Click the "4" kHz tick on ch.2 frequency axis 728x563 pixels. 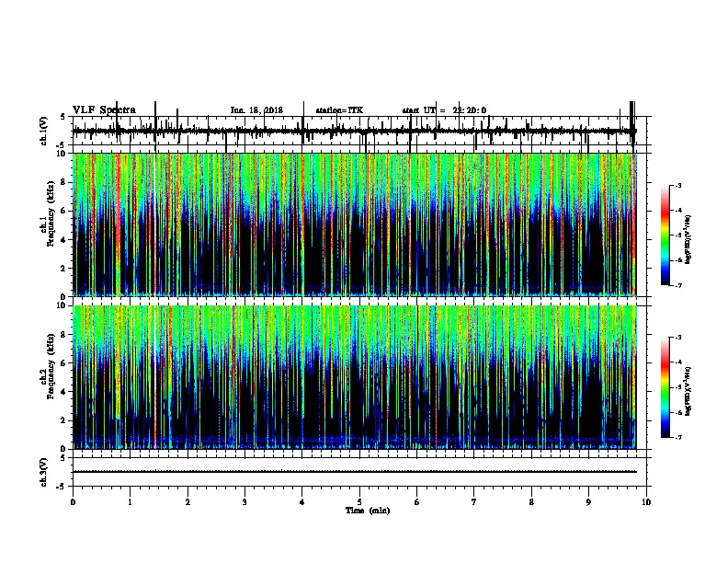[x=64, y=392]
